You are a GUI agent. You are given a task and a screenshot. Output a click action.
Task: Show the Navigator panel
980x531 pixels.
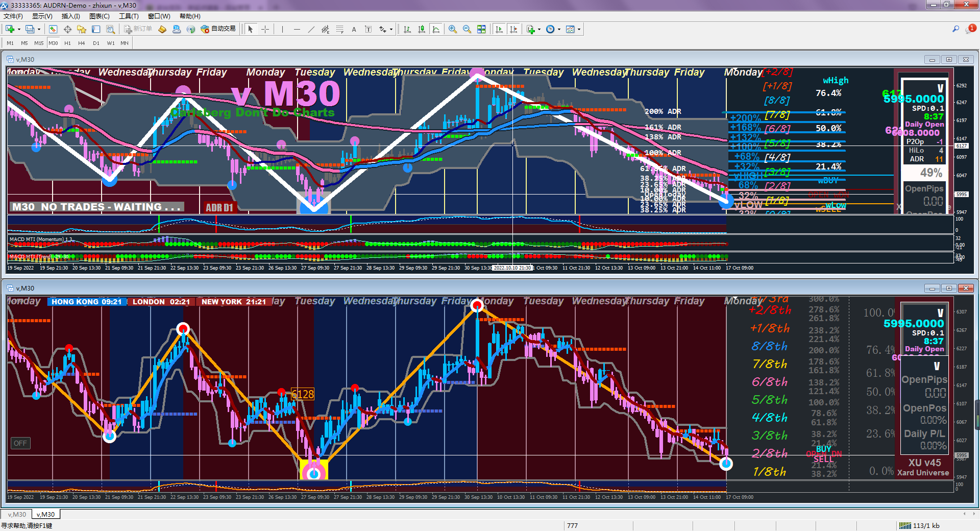coord(82,29)
